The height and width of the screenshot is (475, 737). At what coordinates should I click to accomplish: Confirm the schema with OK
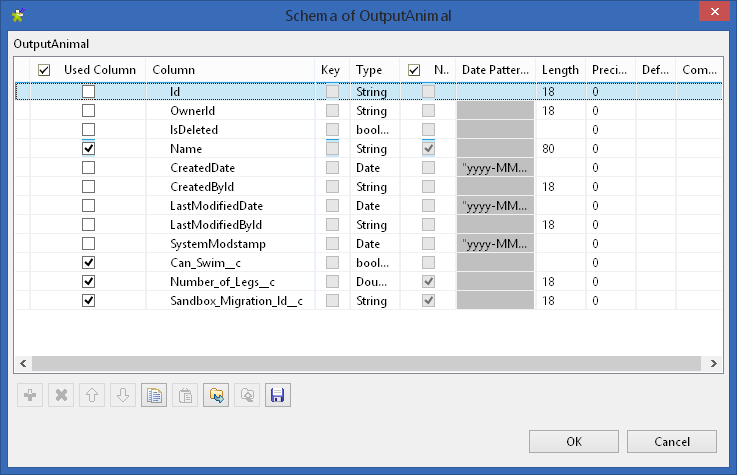[573, 441]
